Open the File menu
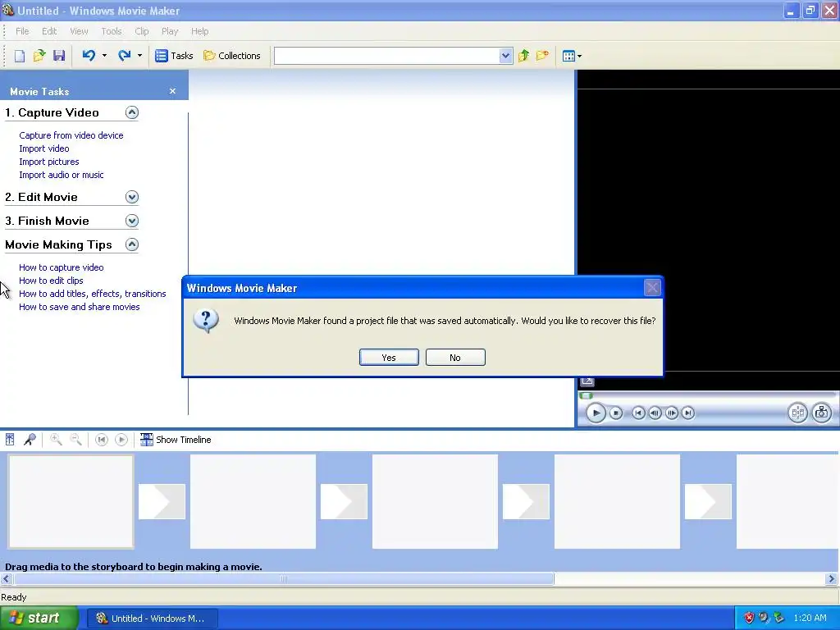The height and width of the screenshot is (630, 840). click(x=22, y=31)
